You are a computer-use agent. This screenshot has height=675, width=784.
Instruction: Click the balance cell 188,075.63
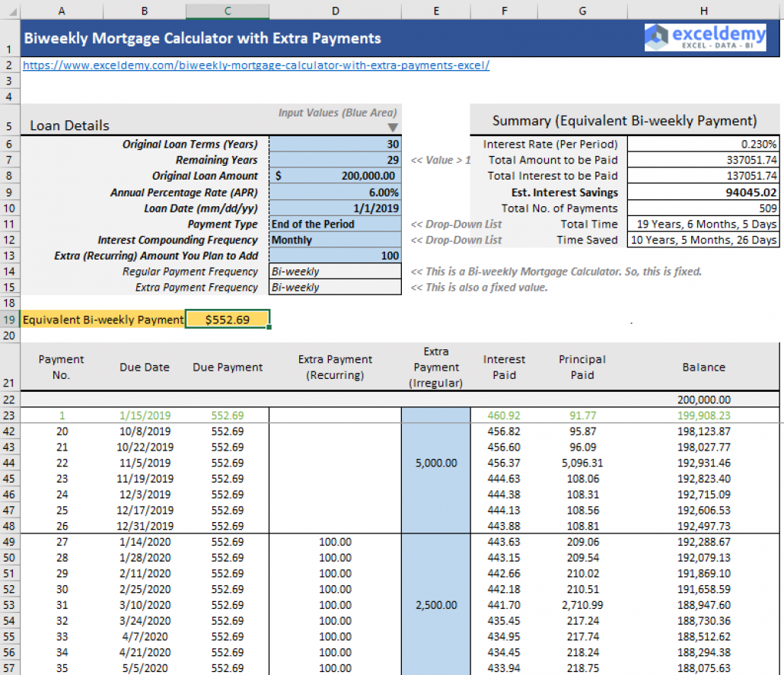703,668
